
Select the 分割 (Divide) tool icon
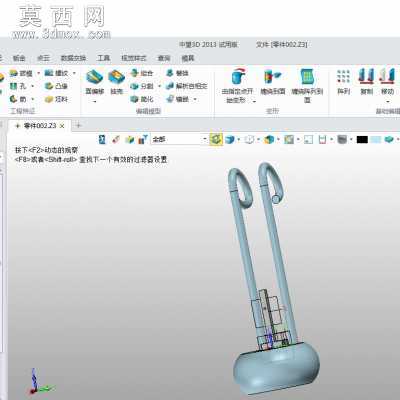135,86
